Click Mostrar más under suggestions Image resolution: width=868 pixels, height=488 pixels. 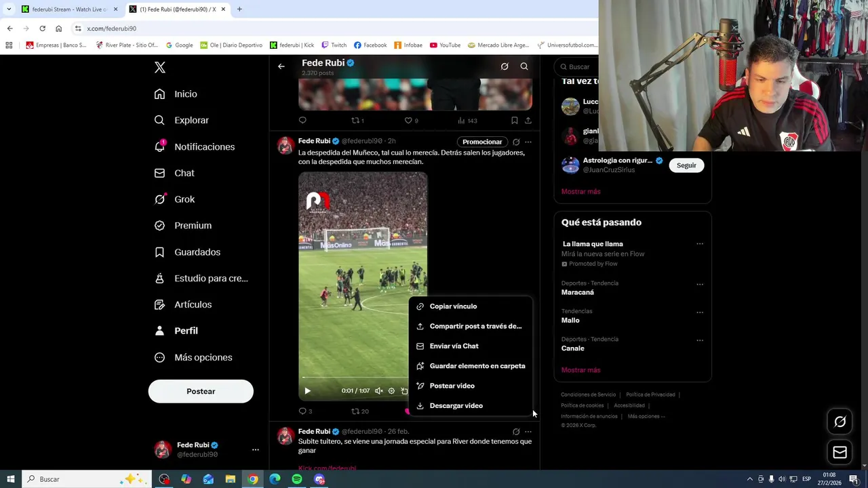pyautogui.click(x=581, y=192)
